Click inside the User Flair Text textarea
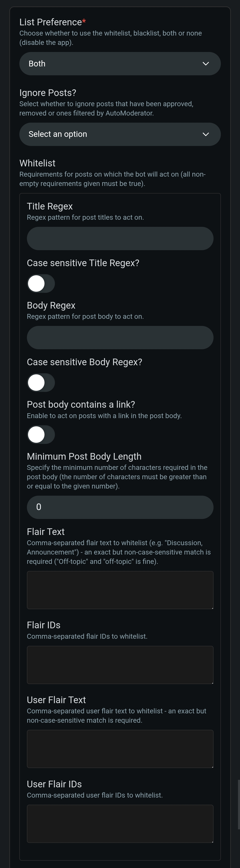This screenshot has height=868, width=240. coord(120,749)
